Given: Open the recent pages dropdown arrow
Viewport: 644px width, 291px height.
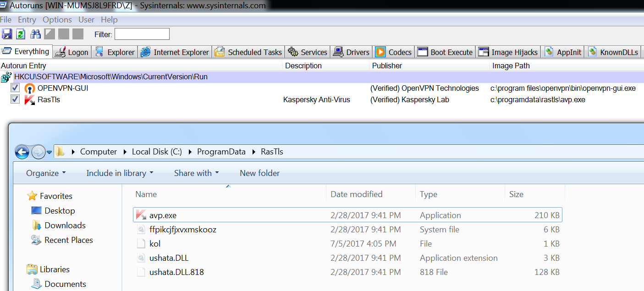Looking at the screenshot, I should (x=50, y=152).
